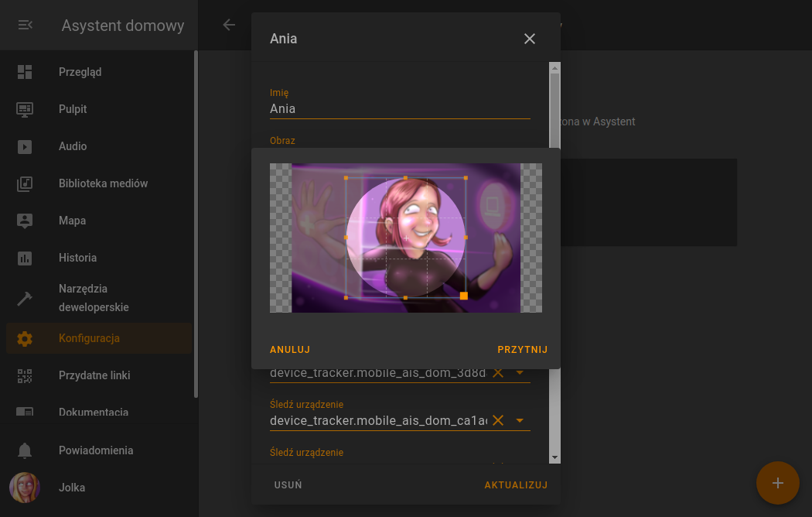Confirm the crop with PRZYTNIJ
Screen dimensions: 812x517
coord(523,350)
